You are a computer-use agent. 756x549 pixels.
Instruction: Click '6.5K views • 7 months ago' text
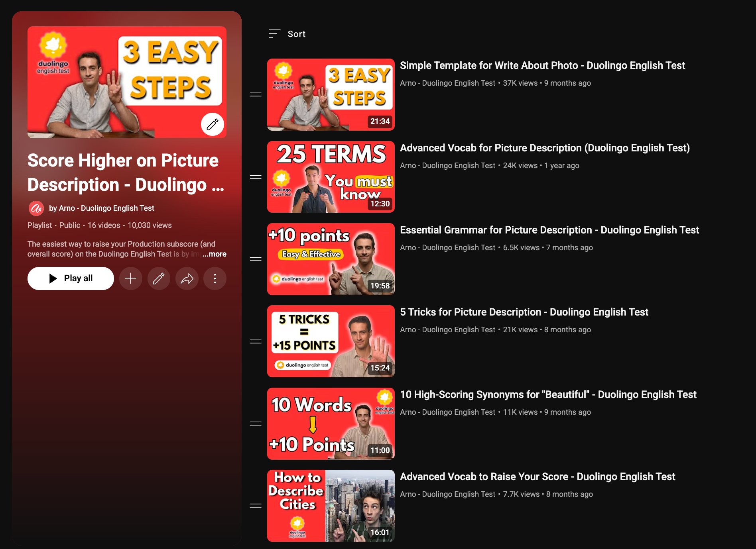548,247
